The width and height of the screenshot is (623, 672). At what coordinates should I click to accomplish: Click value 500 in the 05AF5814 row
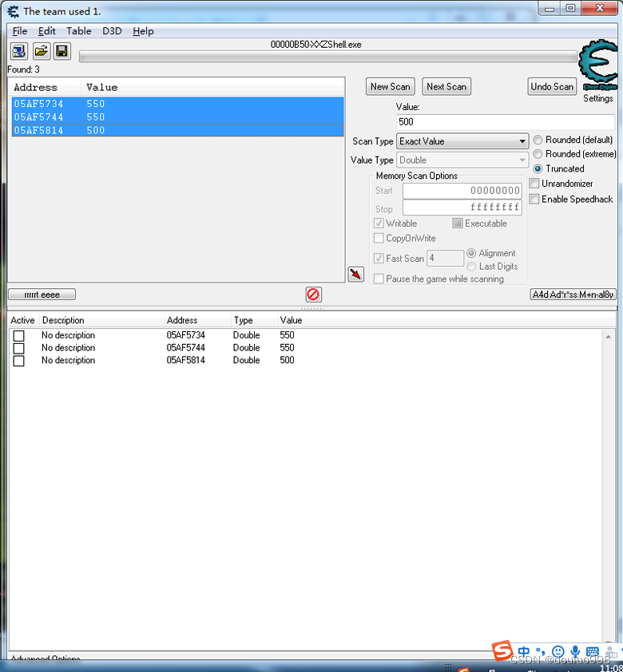point(288,360)
